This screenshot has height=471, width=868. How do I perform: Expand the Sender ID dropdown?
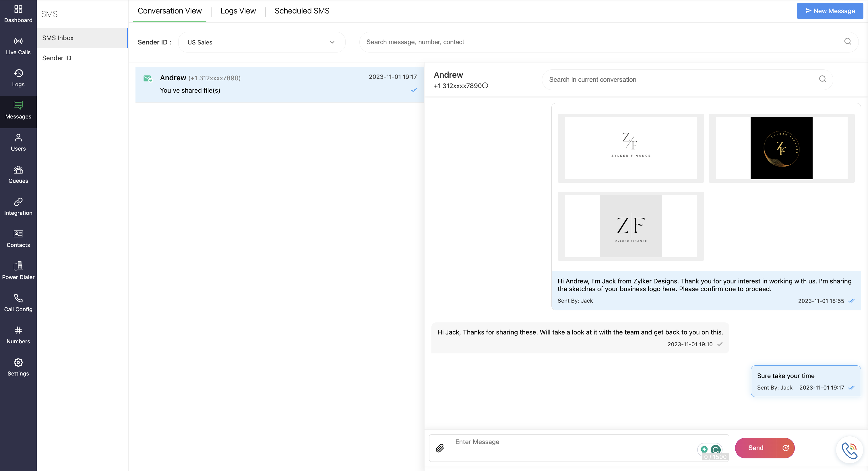point(261,42)
